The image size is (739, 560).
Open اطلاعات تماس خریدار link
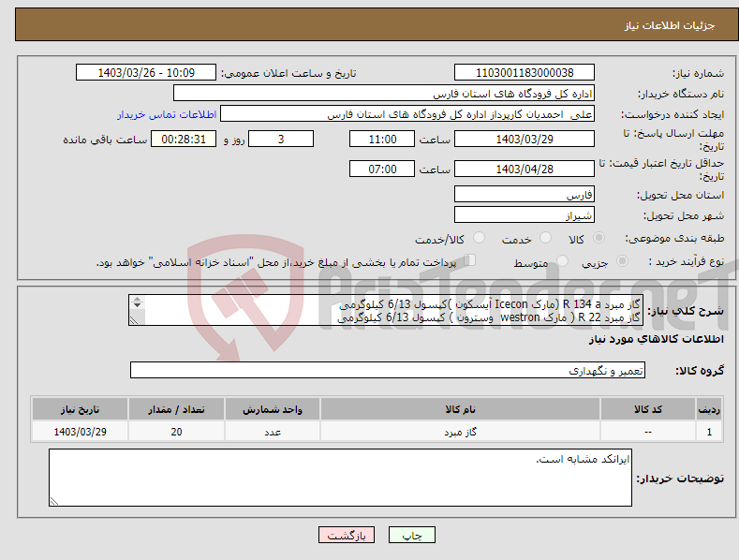(x=167, y=114)
